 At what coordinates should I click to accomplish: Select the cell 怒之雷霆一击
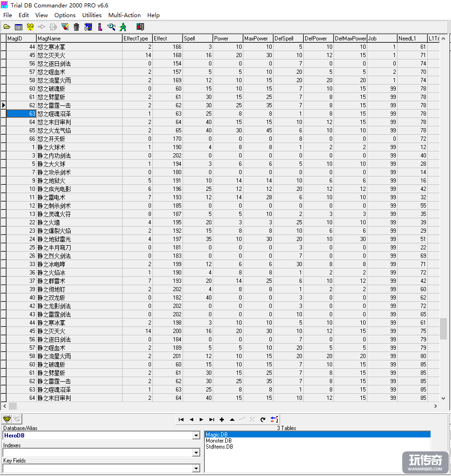tap(79, 105)
